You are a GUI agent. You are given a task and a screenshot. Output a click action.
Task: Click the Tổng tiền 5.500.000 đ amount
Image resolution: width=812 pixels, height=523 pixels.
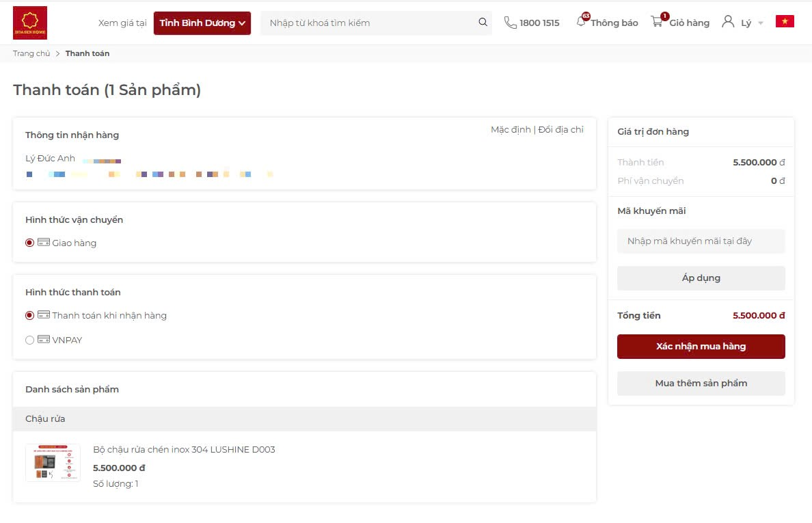pyautogui.click(x=759, y=315)
